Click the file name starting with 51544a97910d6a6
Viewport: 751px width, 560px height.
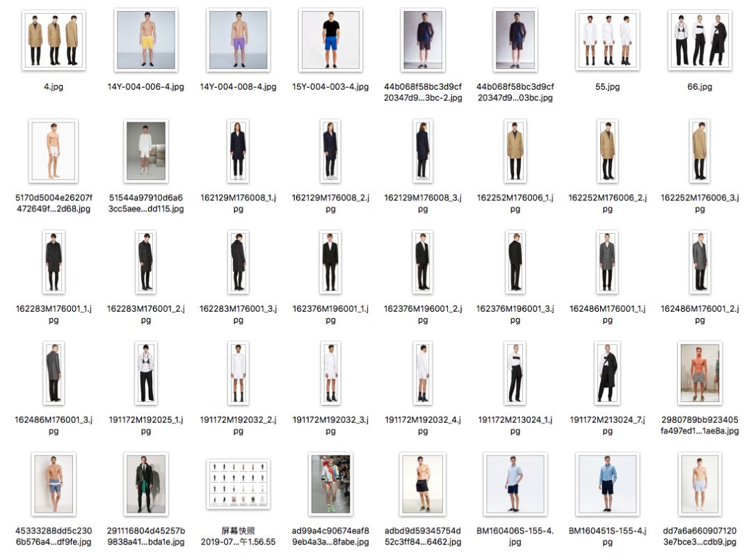[146, 203]
